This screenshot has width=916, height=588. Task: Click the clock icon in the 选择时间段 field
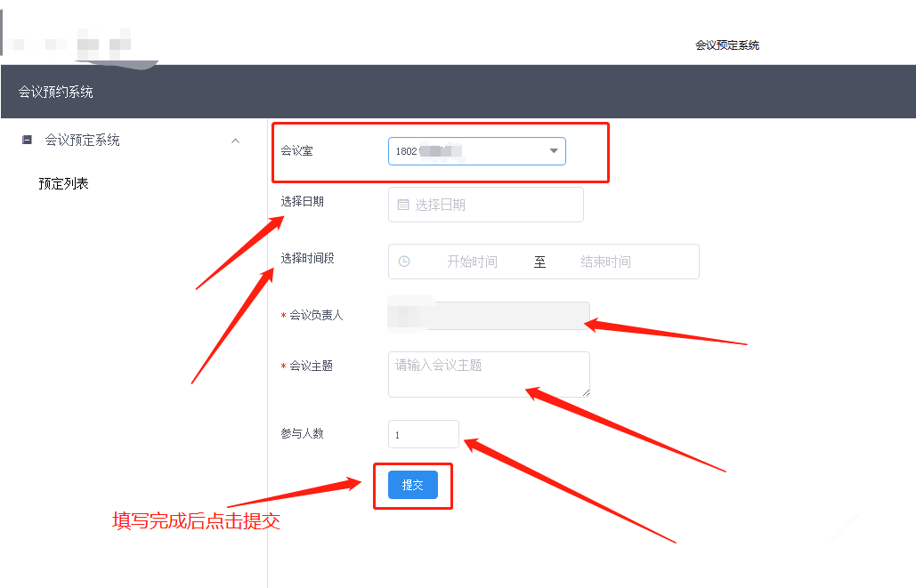pos(405,262)
